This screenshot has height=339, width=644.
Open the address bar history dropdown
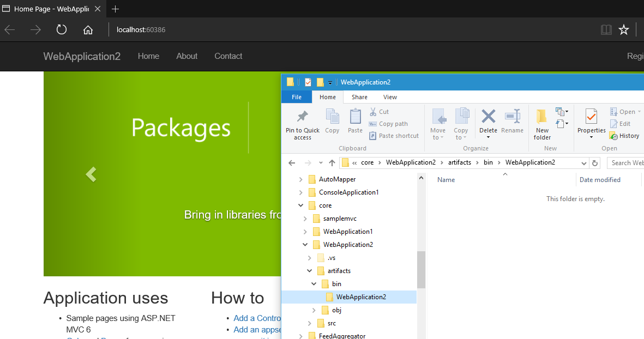pos(584,163)
